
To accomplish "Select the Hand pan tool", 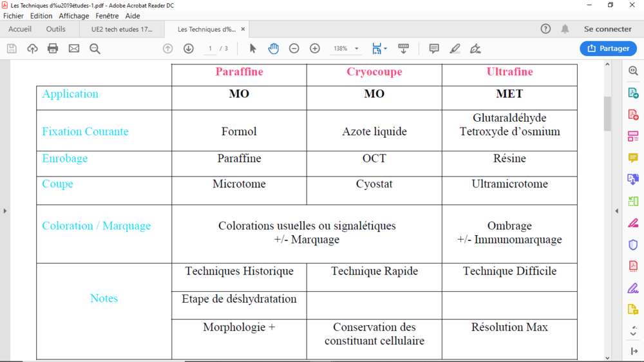I will [273, 48].
